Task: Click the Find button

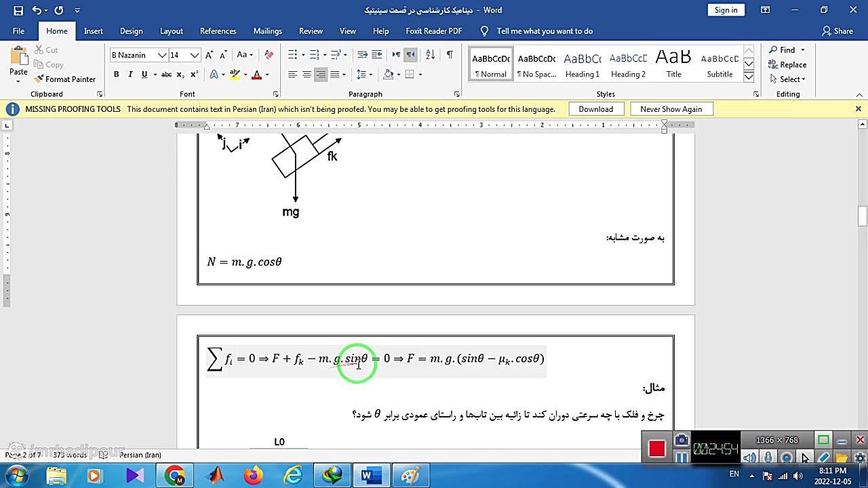Action: [787, 50]
